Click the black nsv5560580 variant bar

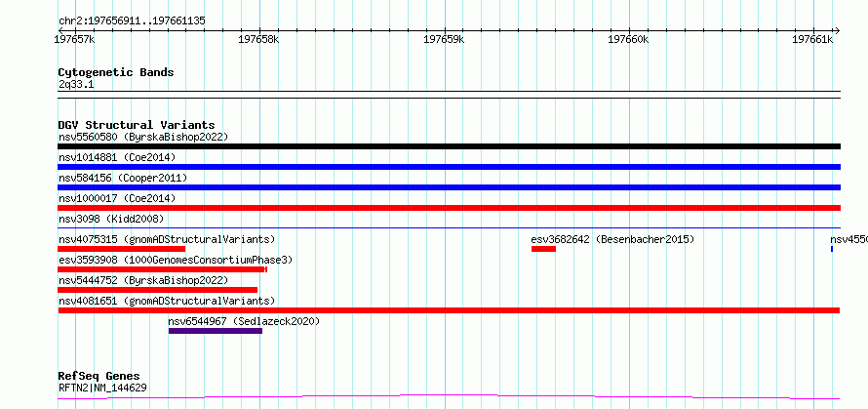coord(449,146)
